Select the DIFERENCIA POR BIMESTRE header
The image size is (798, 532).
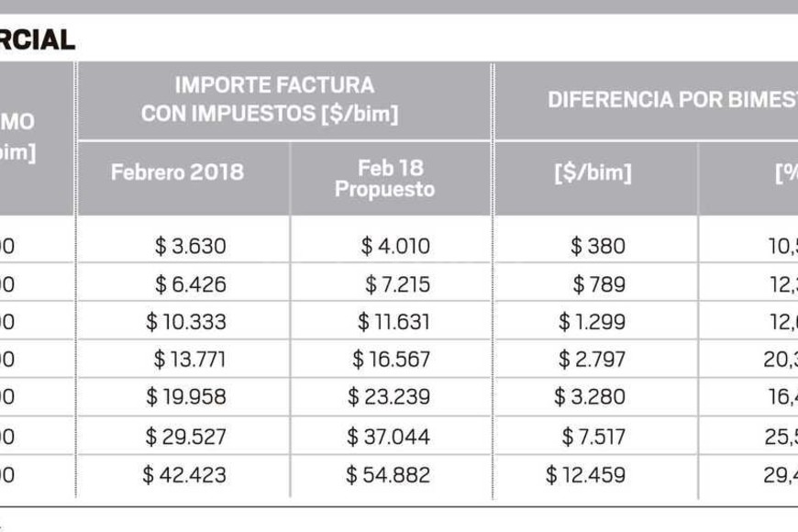(x=671, y=100)
